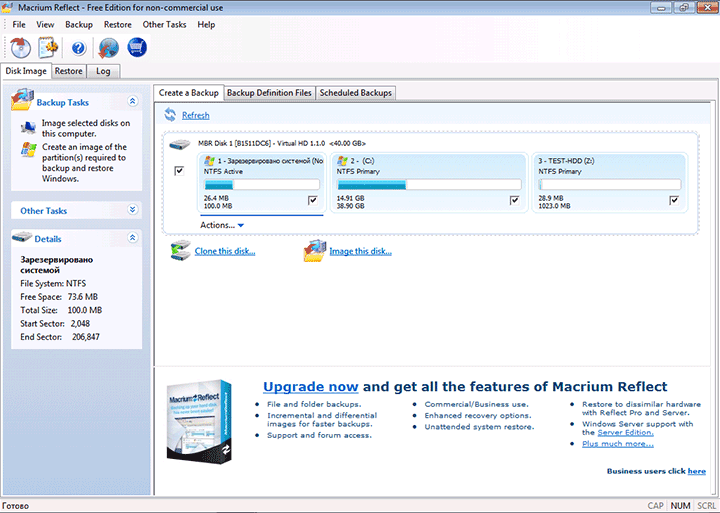
Task: Click the computer icon beside Image selected disks
Action: tap(28, 127)
